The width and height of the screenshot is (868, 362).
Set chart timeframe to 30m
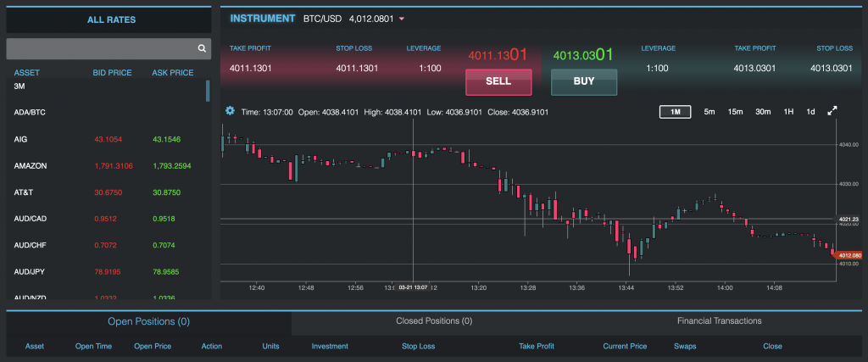[x=763, y=112]
